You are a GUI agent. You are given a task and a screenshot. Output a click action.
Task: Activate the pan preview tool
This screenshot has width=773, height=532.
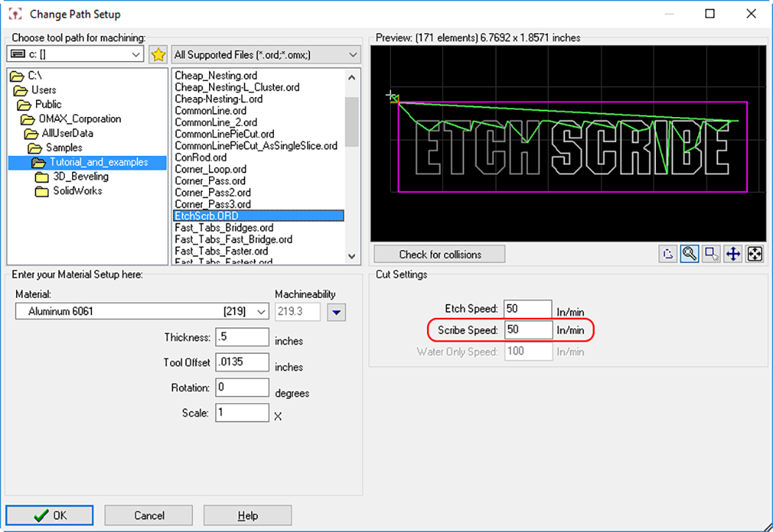point(733,255)
